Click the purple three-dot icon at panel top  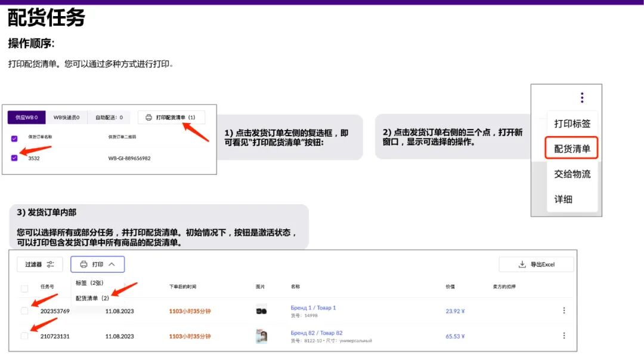581,97
